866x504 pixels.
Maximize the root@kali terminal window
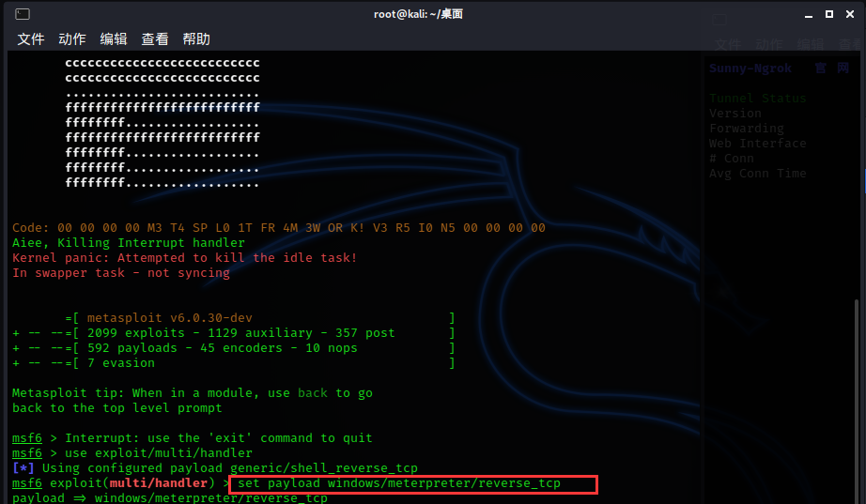(x=829, y=14)
